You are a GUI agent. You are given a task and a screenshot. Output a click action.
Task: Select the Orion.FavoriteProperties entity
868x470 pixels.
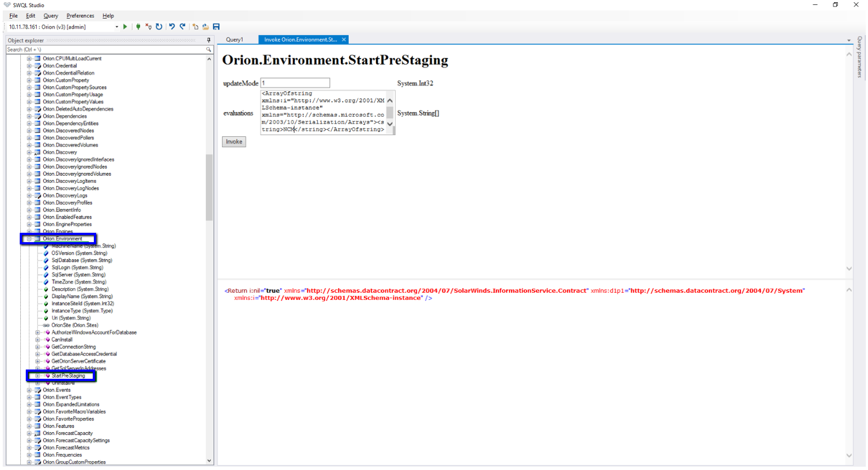pyautogui.click(x=69, y=419)
